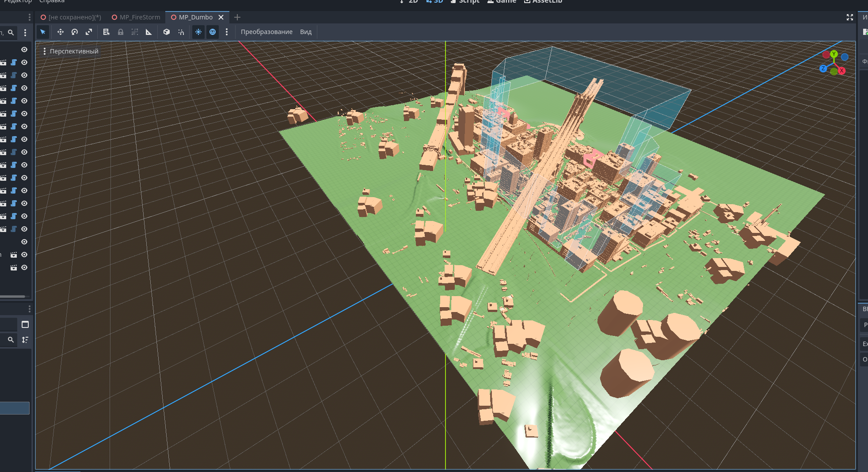Switch to the unsaved scene tab

(71, 17)
